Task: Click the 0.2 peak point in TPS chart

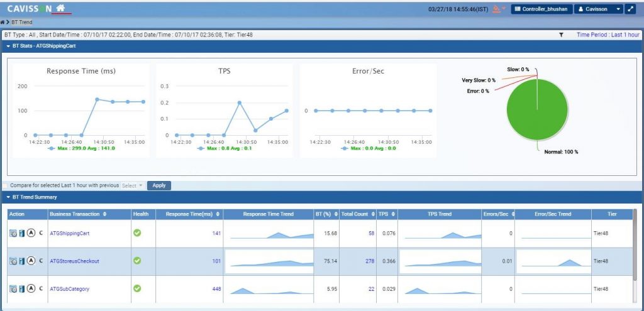Action: [240, 102]
